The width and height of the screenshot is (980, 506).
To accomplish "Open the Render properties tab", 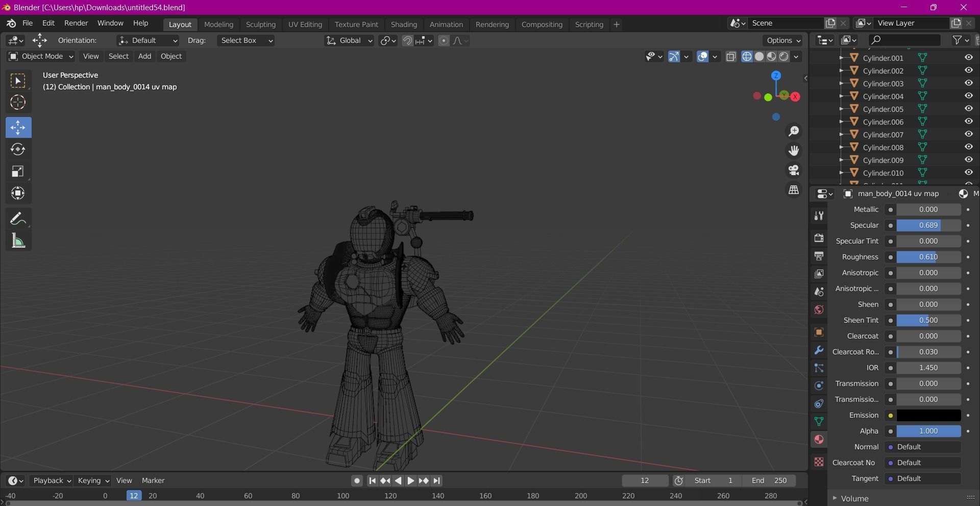I will click(x=819, y=238).
